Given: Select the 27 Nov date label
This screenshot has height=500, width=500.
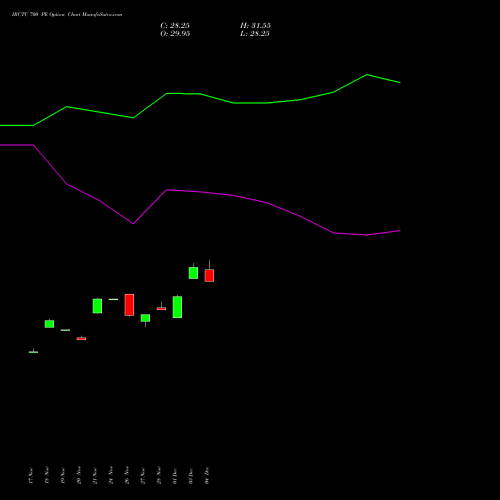Looking at the screenshot, I should coord(143,475).
